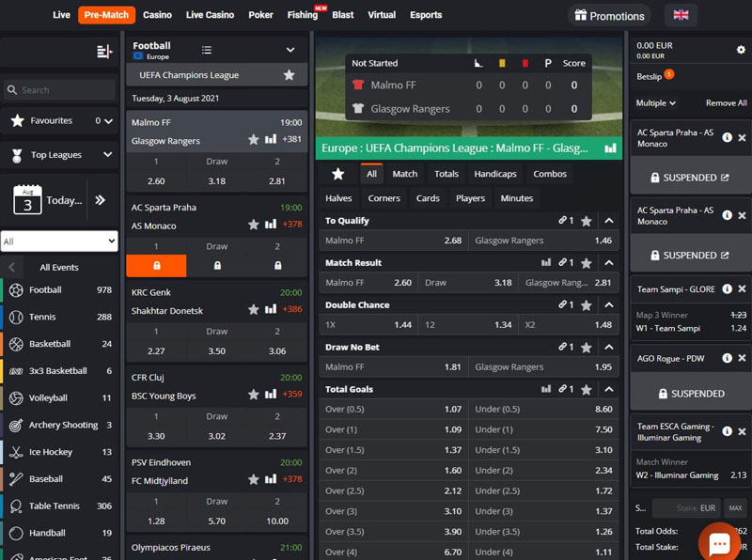Screen dimensions: 752x560
Task: Collapse the To Qualify market
Action: pos(608,221)
